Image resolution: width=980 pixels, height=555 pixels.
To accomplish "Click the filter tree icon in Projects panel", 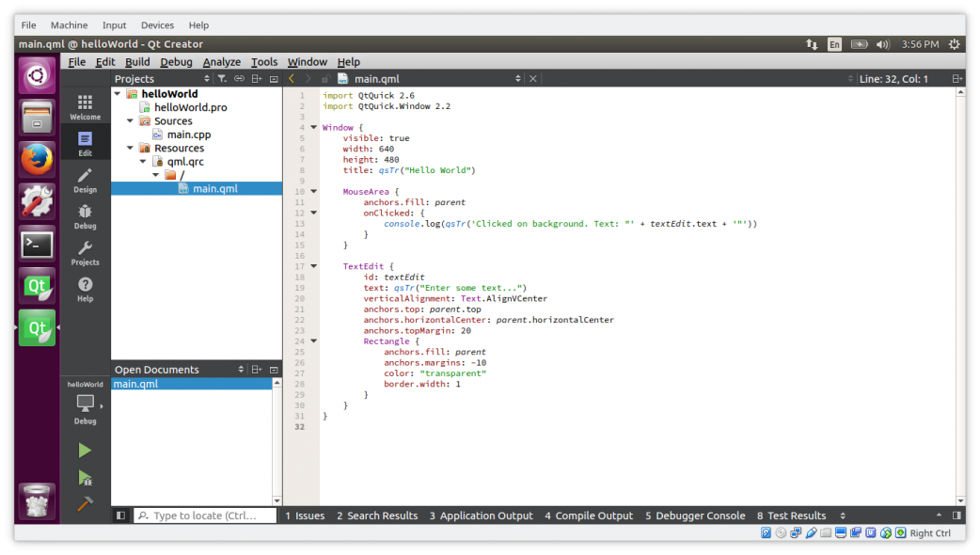I will tap(222, 79).
